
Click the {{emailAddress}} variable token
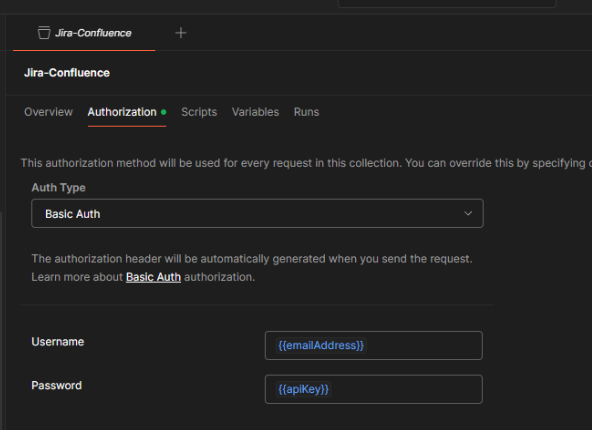321,345
